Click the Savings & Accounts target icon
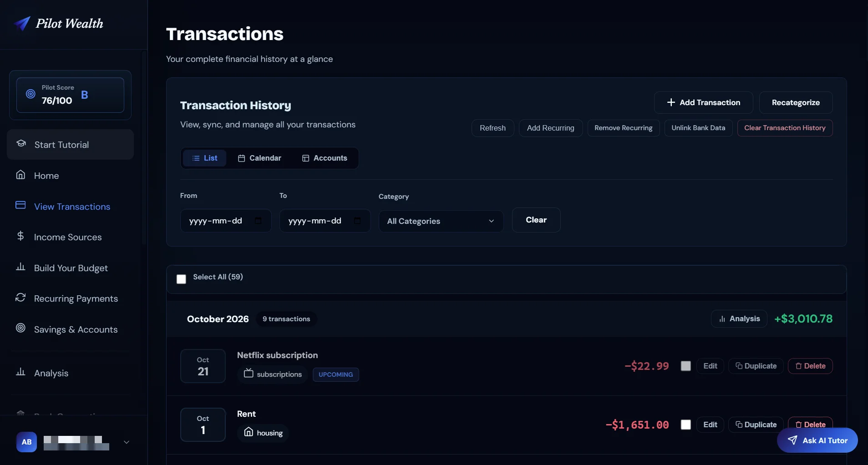This screenshot has width=868, height=465. 20,328
